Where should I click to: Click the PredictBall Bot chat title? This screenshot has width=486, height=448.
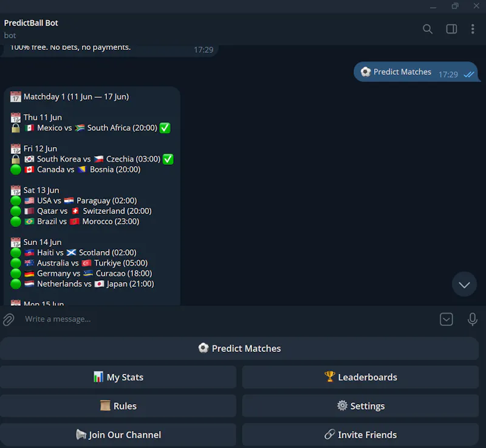point(31,23)
